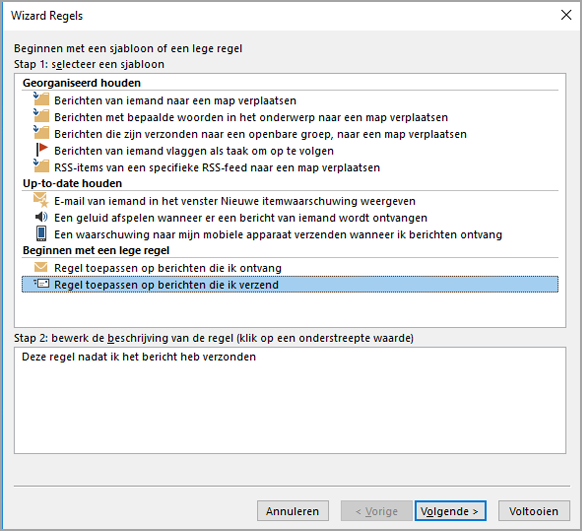Screen dimensions: 582x531
Task: Select 'Berichten van iemand naar een map verplaatsen'
Action: (175, 101)
